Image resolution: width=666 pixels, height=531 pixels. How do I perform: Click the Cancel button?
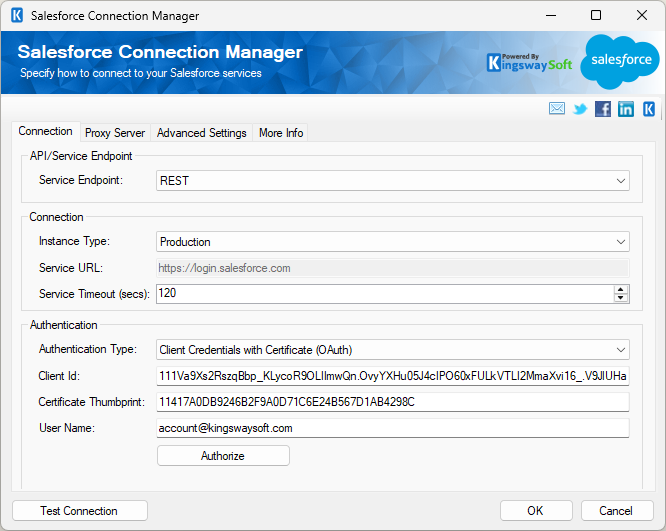616,511
